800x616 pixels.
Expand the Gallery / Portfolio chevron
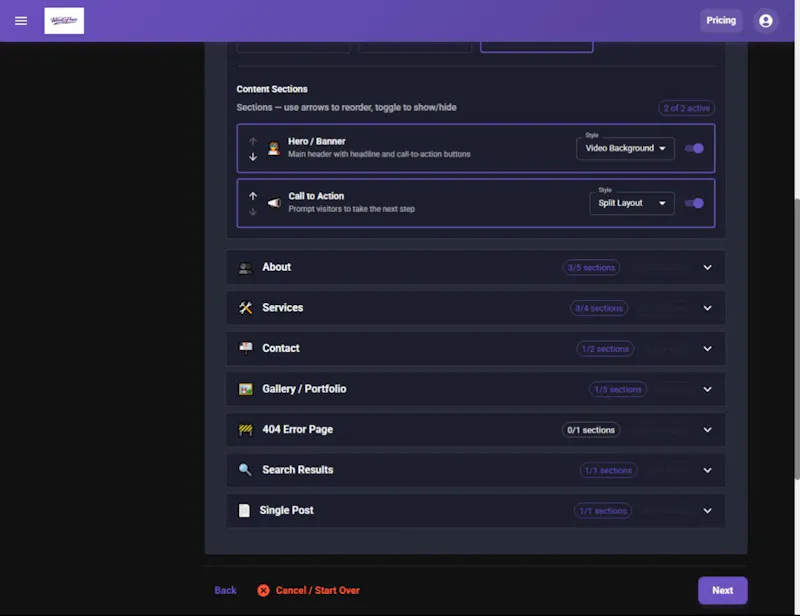point(707,389)
